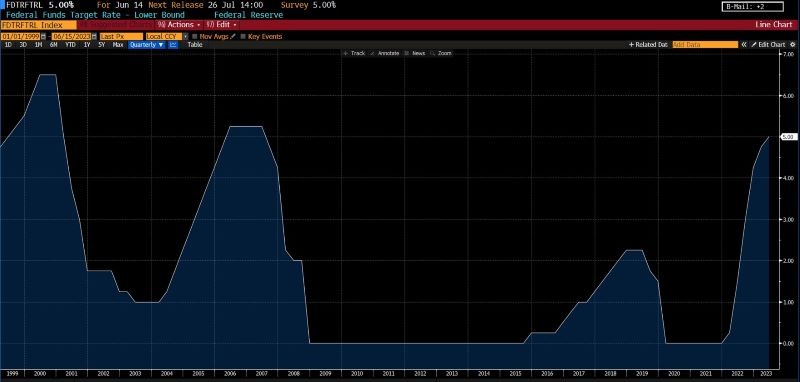800x382 pixels.
Task: Click the 5.00 last value axis label
Action: pyautogui.click(x=789, y=137)
